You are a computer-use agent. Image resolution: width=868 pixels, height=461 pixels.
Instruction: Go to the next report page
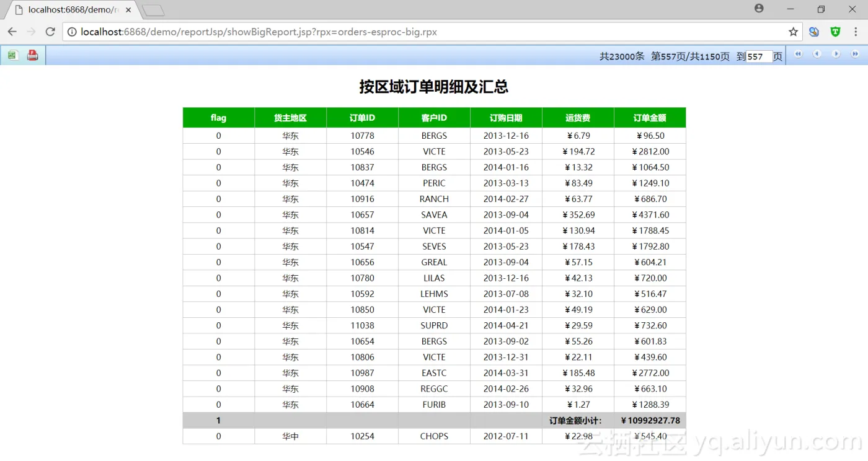click(x=836, y=55)
